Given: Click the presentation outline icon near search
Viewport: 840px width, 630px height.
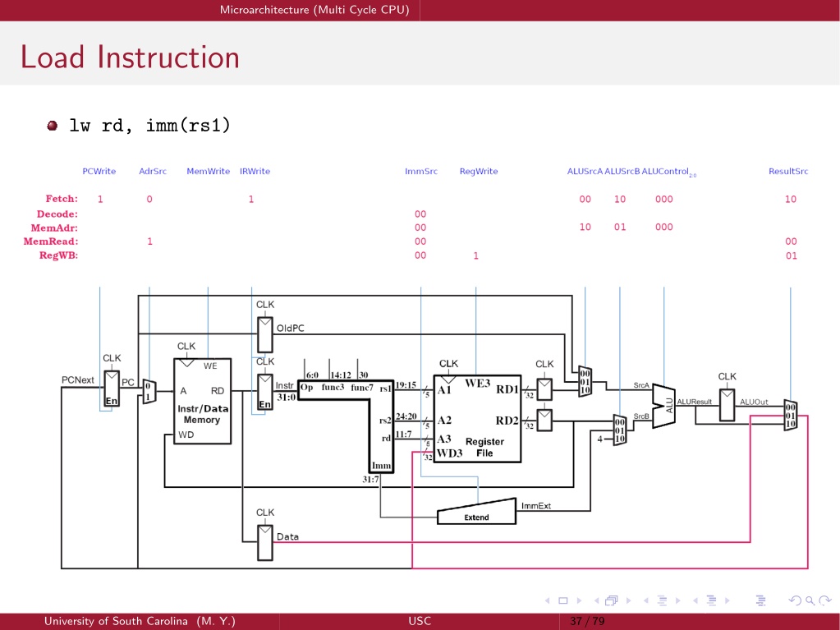Looking at the screenshot, I should point(760,600).
